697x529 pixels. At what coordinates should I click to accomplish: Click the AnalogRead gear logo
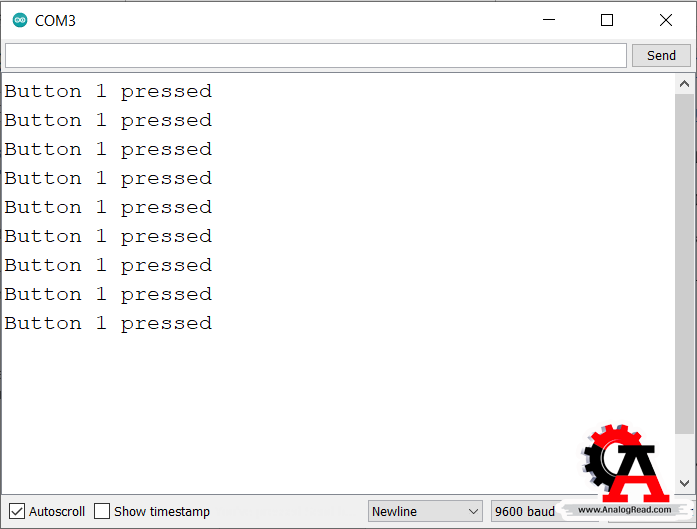pos(626,462)
